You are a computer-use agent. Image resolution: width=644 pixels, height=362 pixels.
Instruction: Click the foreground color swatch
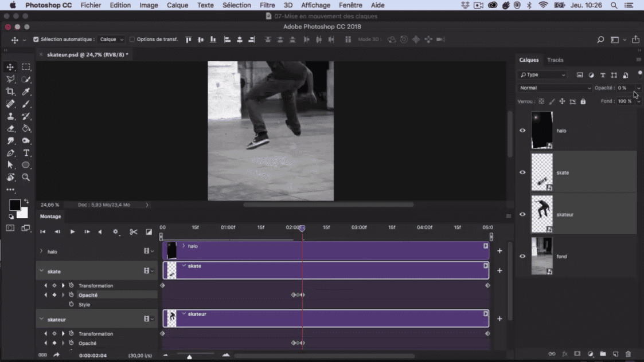(x=14, y=203)
